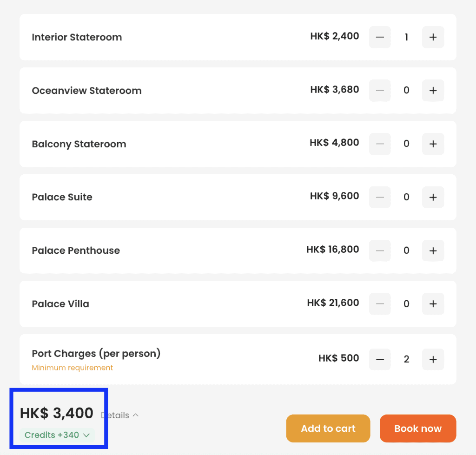
Task: Decrease Interior Stateroom quantity with minus
Action: [x=380, y=37]
